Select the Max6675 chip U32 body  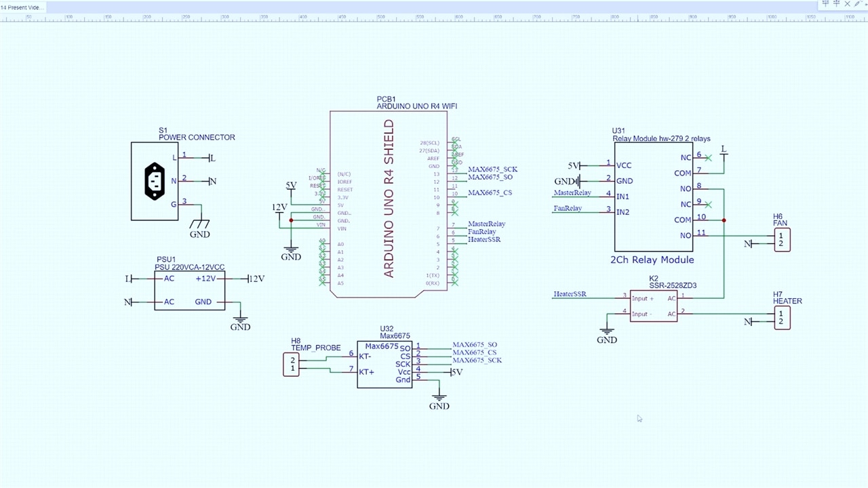[x=384, y=365]
